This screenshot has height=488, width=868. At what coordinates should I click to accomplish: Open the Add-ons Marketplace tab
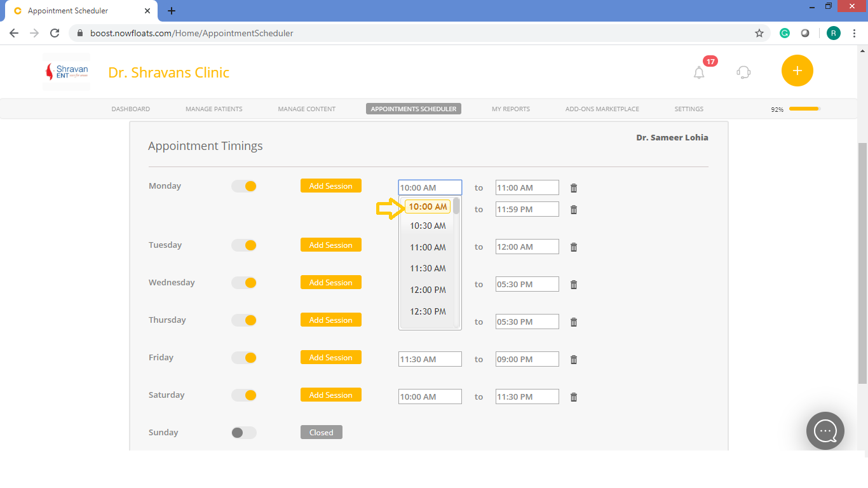pos(602,109)
